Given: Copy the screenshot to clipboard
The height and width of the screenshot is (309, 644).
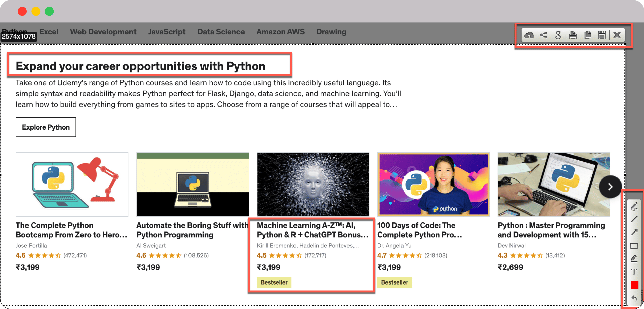Looking at the screenshot, I should [587, 35].
